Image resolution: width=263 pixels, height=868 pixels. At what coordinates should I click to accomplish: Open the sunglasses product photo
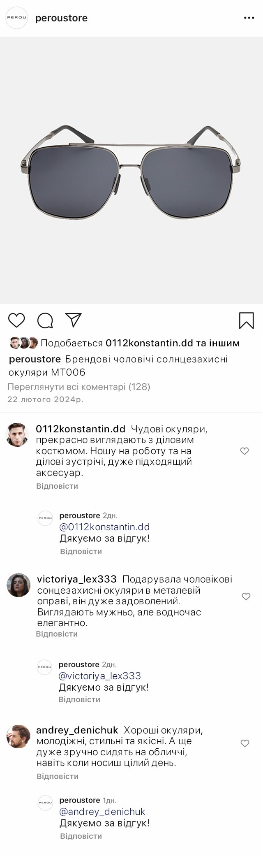(x=131, y=170)
